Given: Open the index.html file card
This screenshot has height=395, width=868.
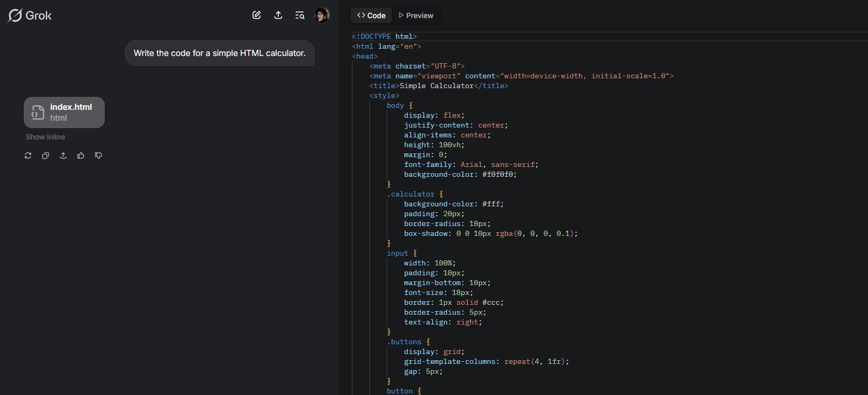Looking at the screenshot, I should coord(70,112).
